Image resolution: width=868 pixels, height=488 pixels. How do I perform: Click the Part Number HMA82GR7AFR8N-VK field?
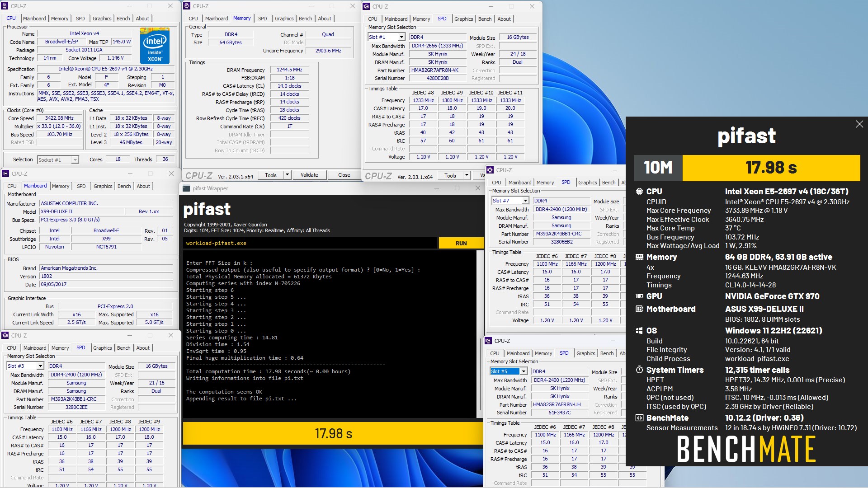pyautogui.click(x=437, y=70)
